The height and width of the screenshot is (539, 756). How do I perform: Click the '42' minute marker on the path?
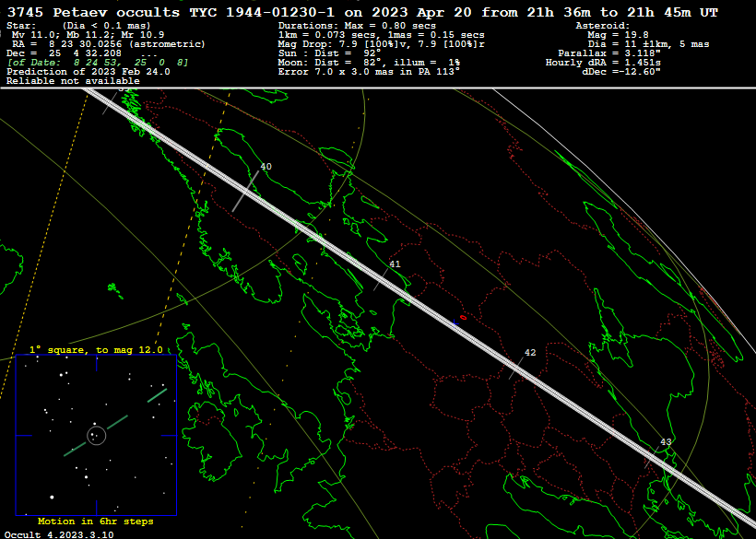click(x=530, y=353)
